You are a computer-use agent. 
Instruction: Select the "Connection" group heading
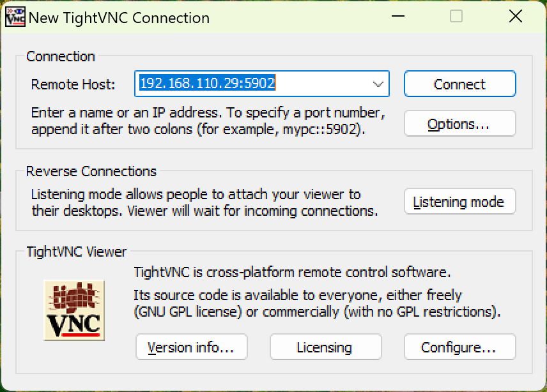(61, 56)
